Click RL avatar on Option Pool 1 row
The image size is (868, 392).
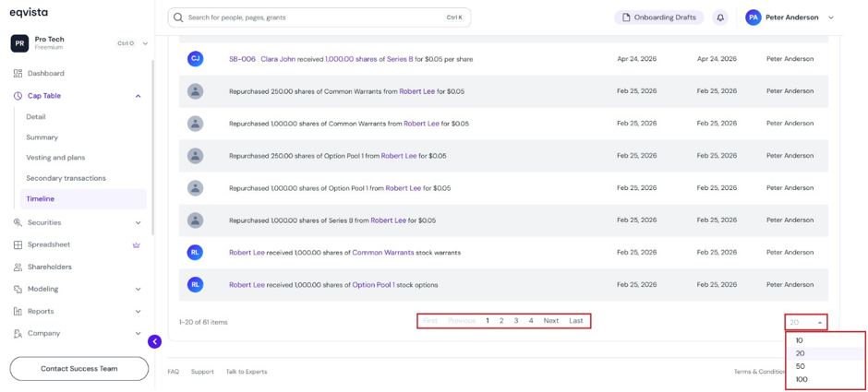[x=195, y=285]
